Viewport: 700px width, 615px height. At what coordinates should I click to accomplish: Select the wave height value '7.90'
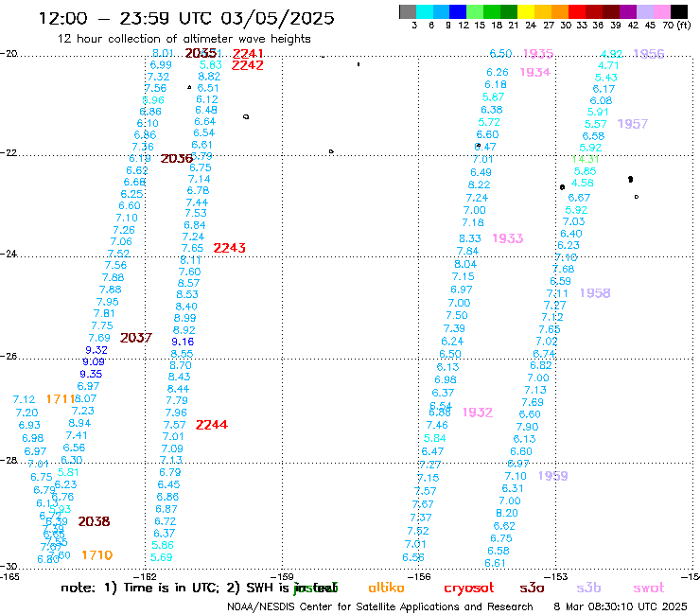(x=527, y=428)
